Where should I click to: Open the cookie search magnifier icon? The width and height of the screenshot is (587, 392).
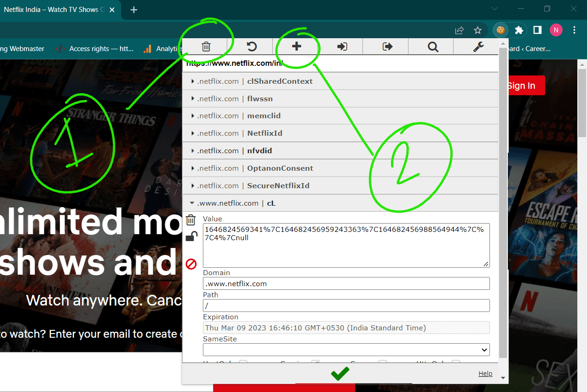pyautogui.click(x=433, y=46)
